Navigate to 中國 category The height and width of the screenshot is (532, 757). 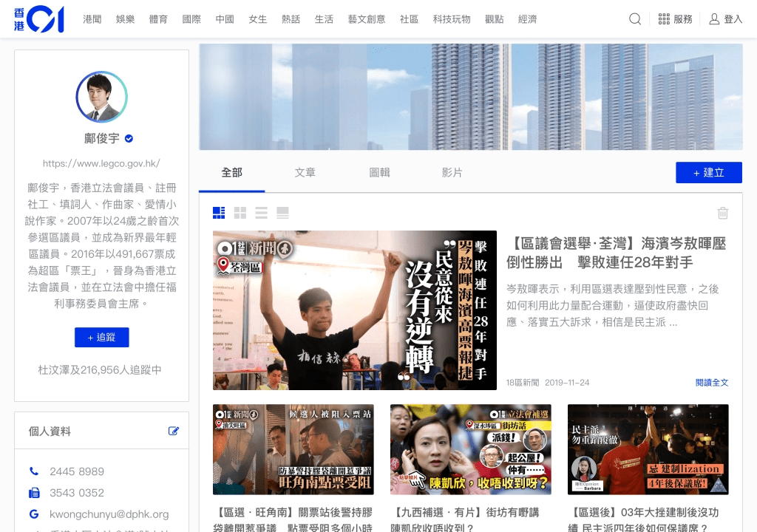(x=225, y=19)
